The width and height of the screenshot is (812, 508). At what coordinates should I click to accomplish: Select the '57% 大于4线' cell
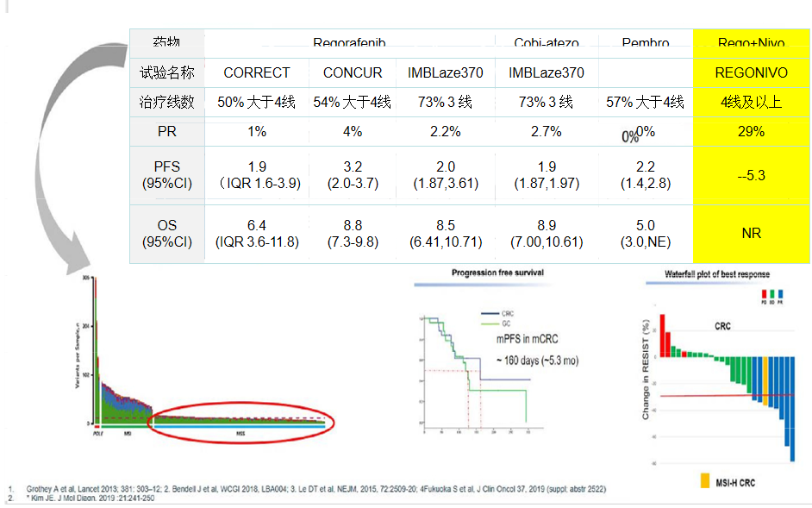click(646, 102)
